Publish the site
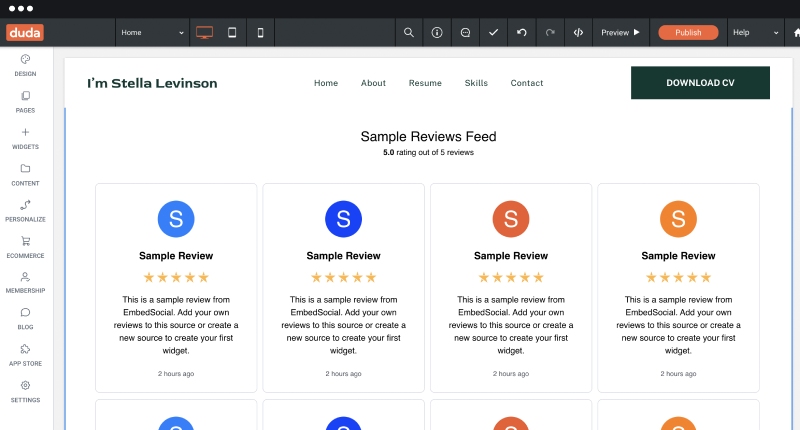This screenshot has width=800, height=430. click(688, 33)
